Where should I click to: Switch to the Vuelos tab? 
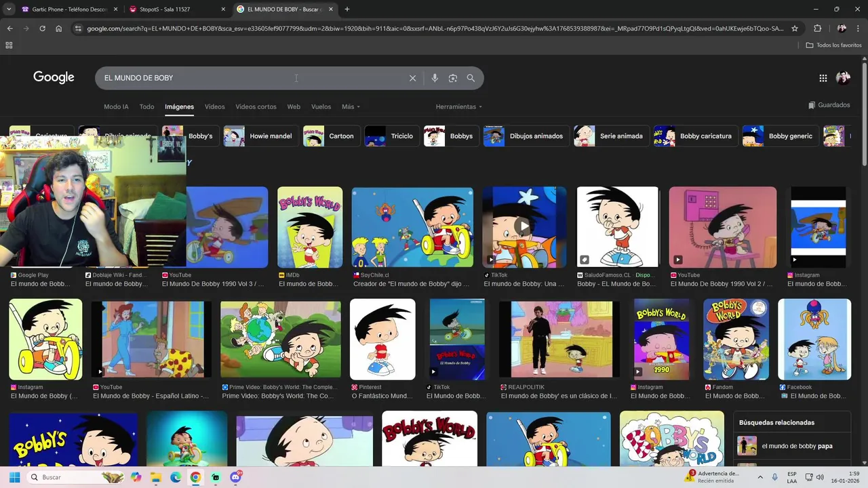point(321,106)
